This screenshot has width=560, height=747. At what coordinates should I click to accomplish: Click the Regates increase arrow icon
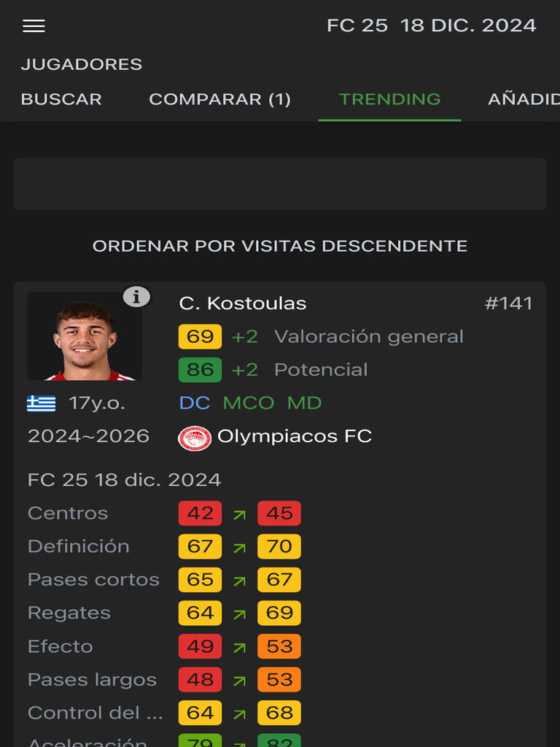pyautogui.click(x=239, y=614)
